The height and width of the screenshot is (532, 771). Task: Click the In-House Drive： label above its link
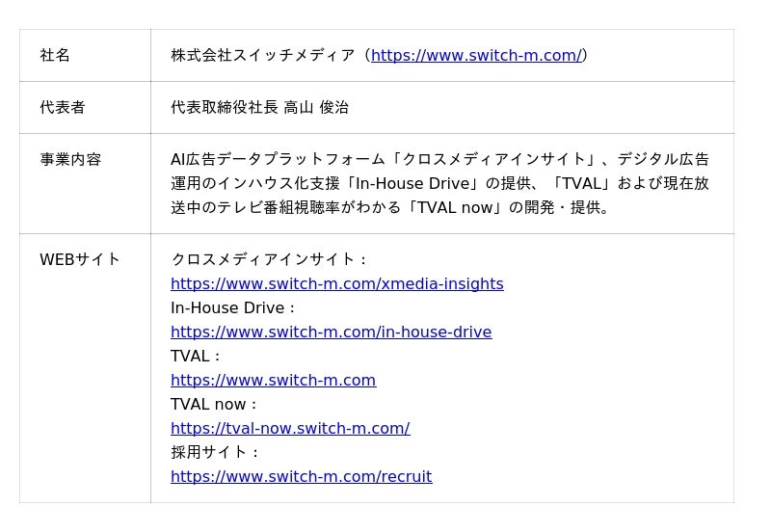pyautogui.click(x=234, y=308)
